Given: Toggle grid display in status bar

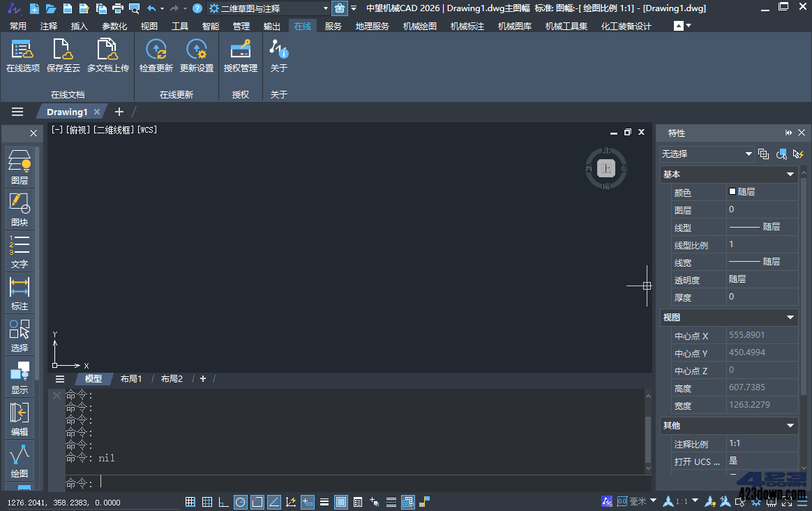Looking at the screenshot, I should click(x=190, y=502).
